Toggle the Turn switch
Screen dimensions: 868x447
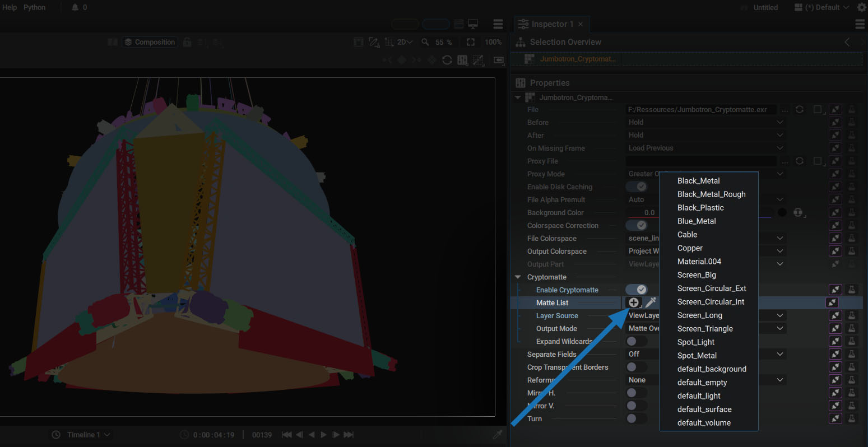(x=637, y=418)
